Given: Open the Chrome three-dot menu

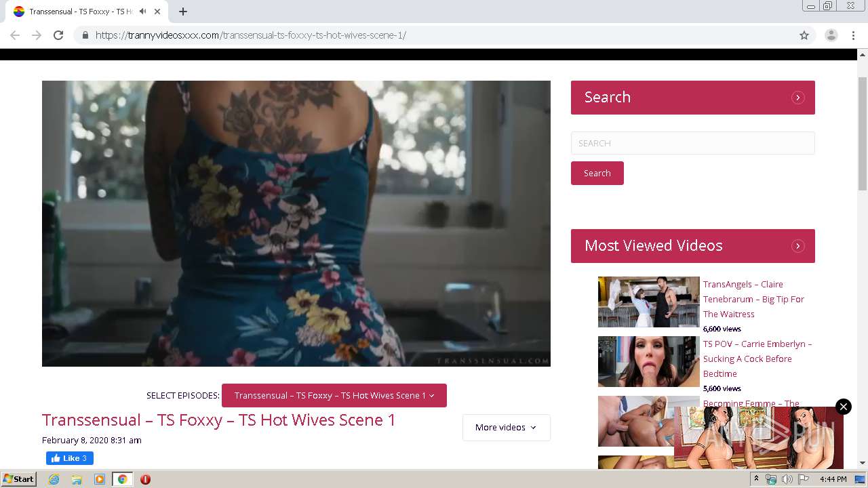Looking at the screenshot, I should [854, 35].
